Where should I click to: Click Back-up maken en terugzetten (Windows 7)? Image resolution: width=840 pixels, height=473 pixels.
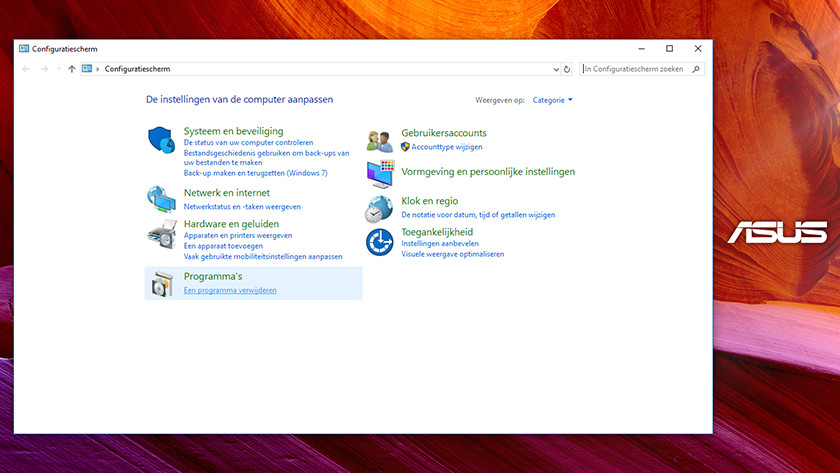tap(255, 172)
